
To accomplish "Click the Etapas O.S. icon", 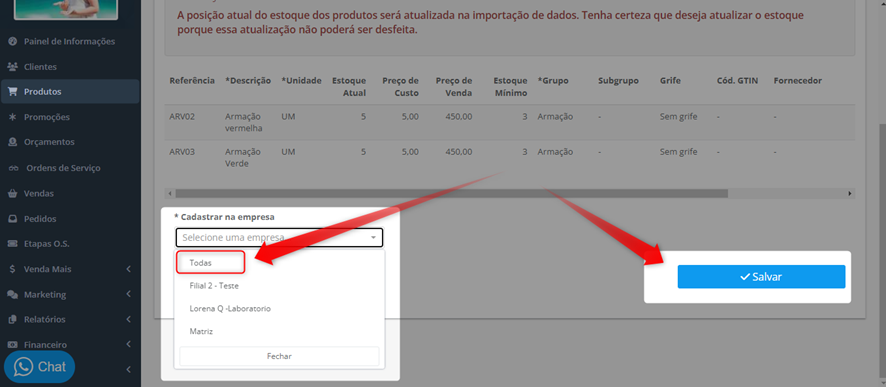I will tap(12, 244).
